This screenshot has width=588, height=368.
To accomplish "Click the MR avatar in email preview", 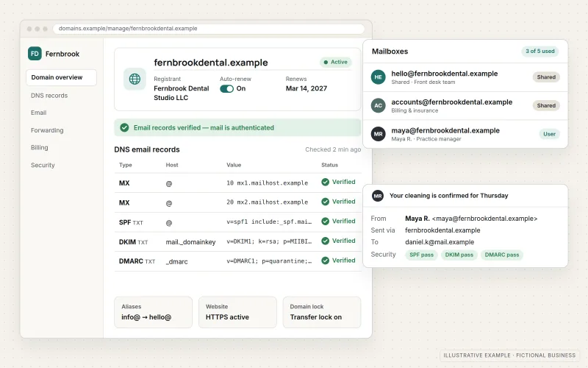I will point(378,196).
